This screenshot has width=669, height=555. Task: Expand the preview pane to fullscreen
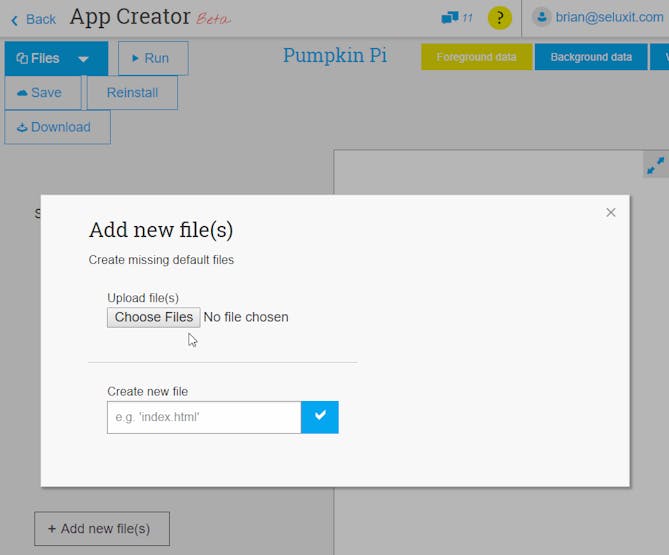[x=655, y=165]
